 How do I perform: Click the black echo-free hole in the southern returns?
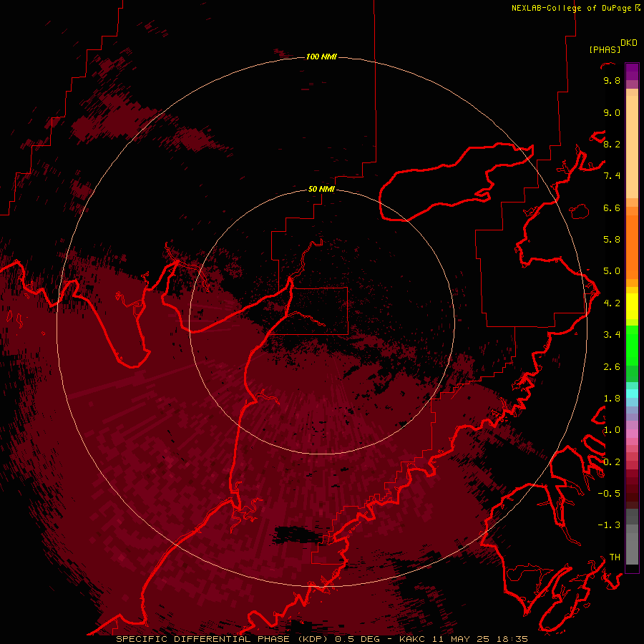296,534
